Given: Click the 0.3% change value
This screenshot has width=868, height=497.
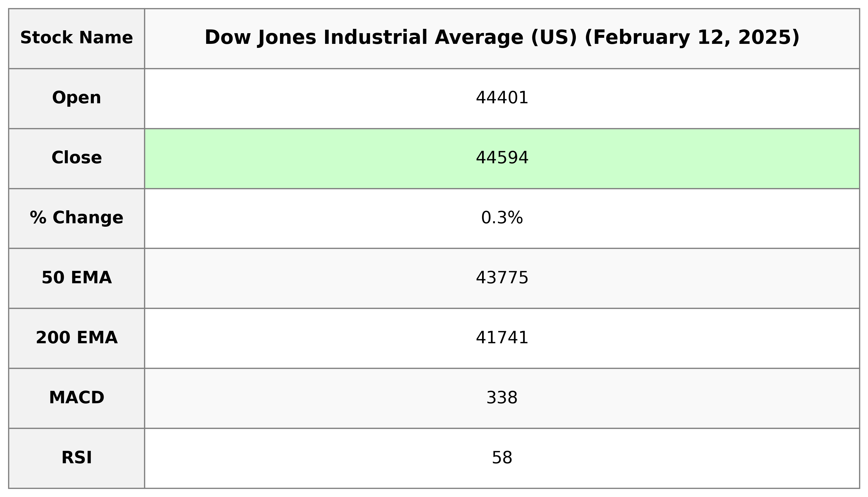Looking at the screenshot, I should pyautogui.click(x=502, y=218).
